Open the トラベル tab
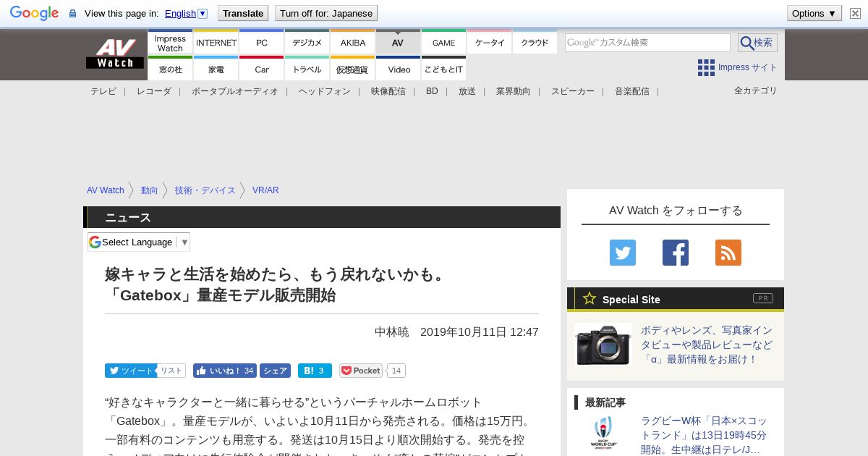The image size is (868, 456). [307, 69]
